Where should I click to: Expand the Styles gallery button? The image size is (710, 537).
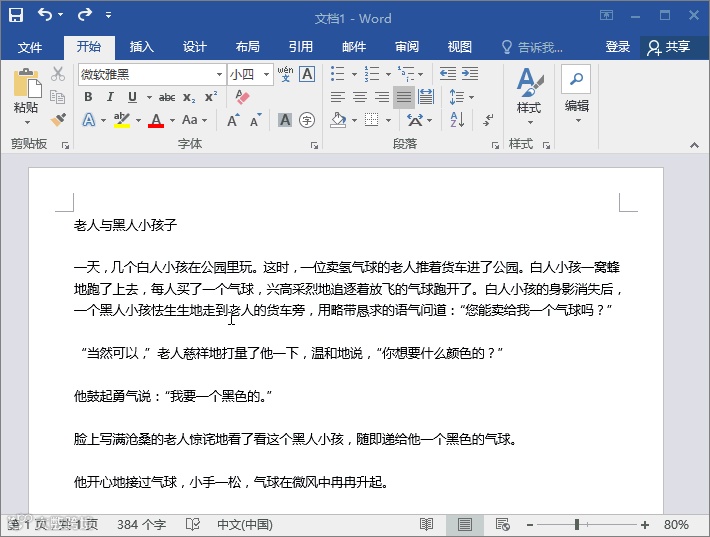point(529,96)
